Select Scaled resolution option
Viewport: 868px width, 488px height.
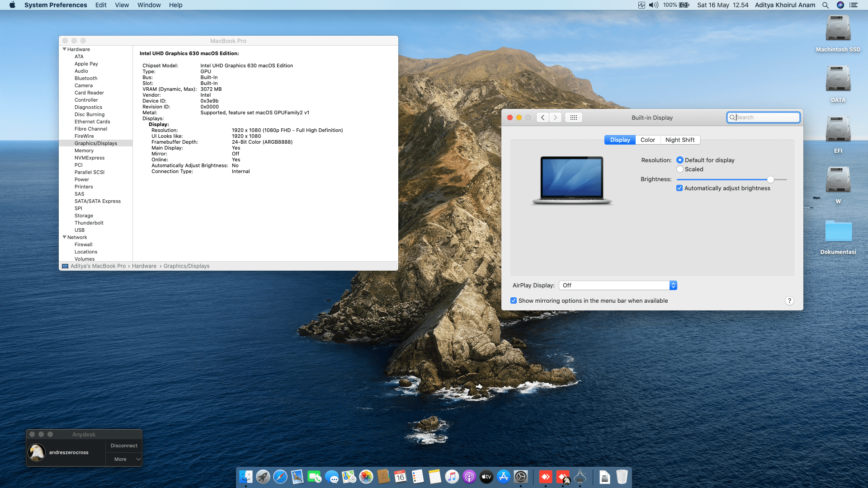(x=679, y=169)
